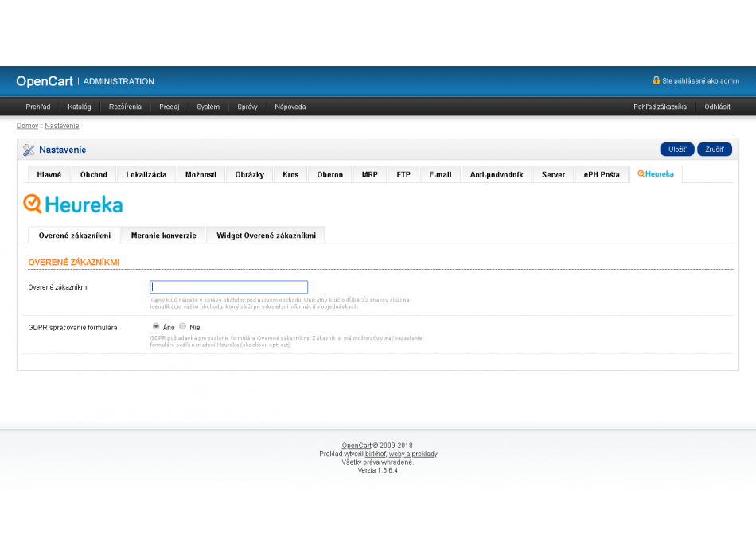Switch to the FTP tab
756x557 pixels.
click(x=403, y=174)
